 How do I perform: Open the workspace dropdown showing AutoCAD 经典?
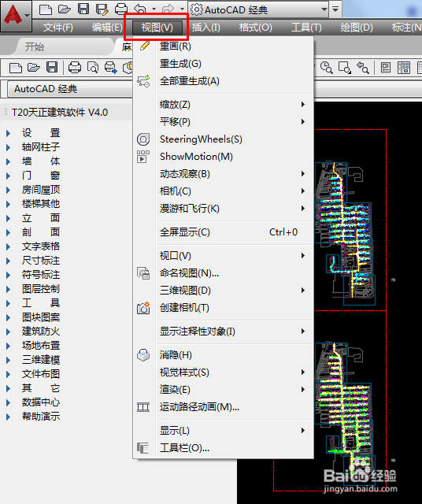pos(259,9)
